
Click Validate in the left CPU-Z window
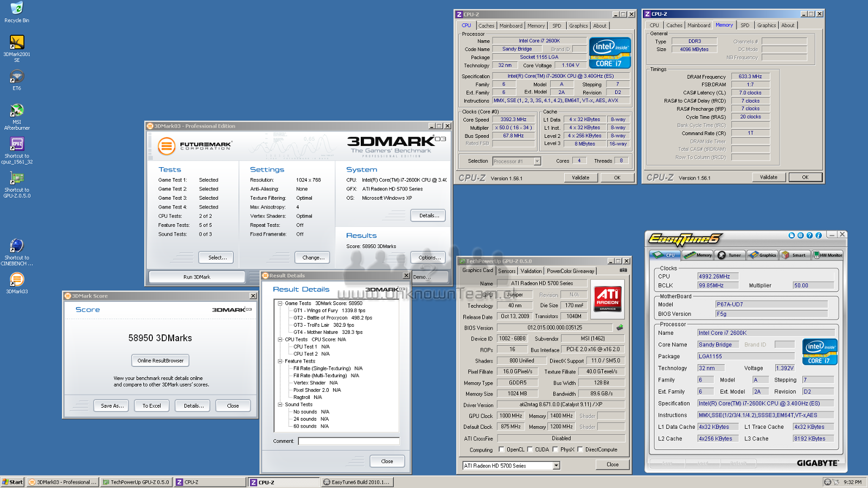tap(580, 178)
